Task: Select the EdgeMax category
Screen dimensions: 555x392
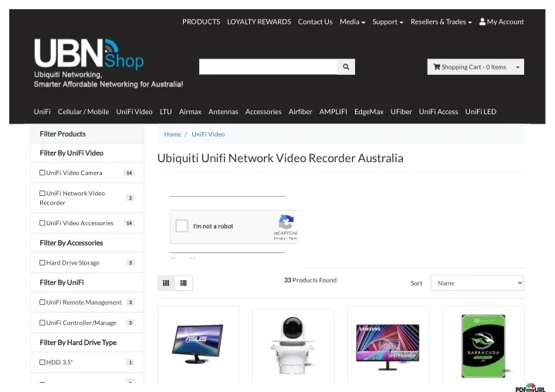Action: pos(369,112)
